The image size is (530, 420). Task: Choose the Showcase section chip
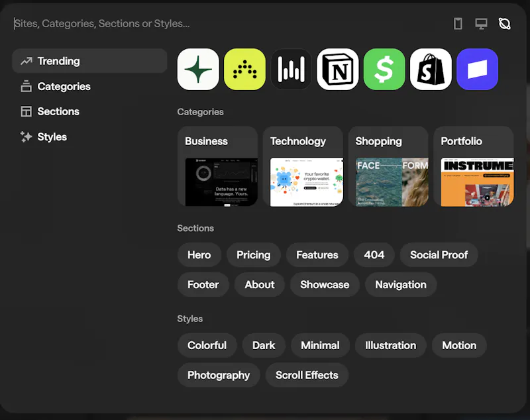pos(325,284)
